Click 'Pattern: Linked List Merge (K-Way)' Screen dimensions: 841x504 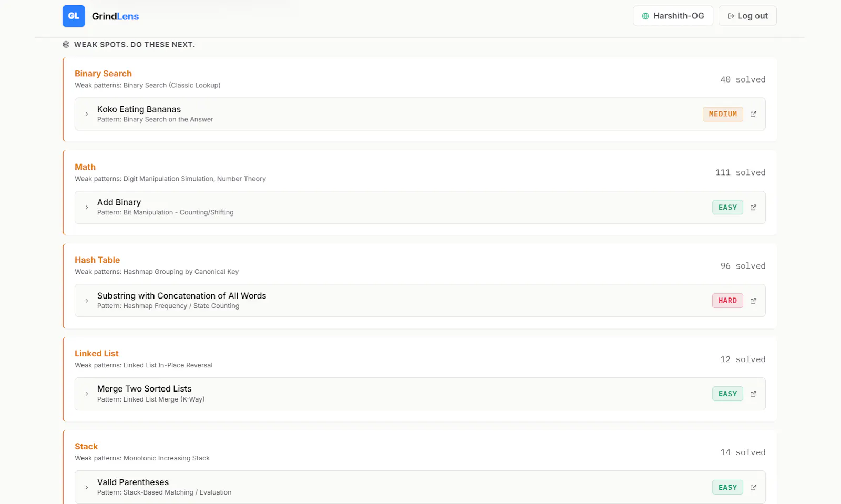[x=151, y=399]
